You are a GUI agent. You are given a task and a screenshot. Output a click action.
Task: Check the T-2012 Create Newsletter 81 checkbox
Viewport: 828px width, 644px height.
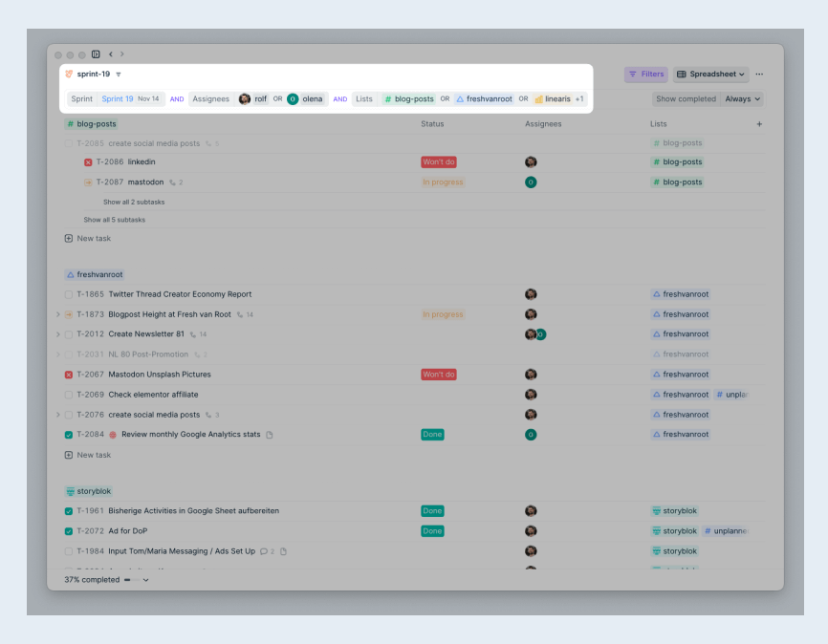point(69,334)
